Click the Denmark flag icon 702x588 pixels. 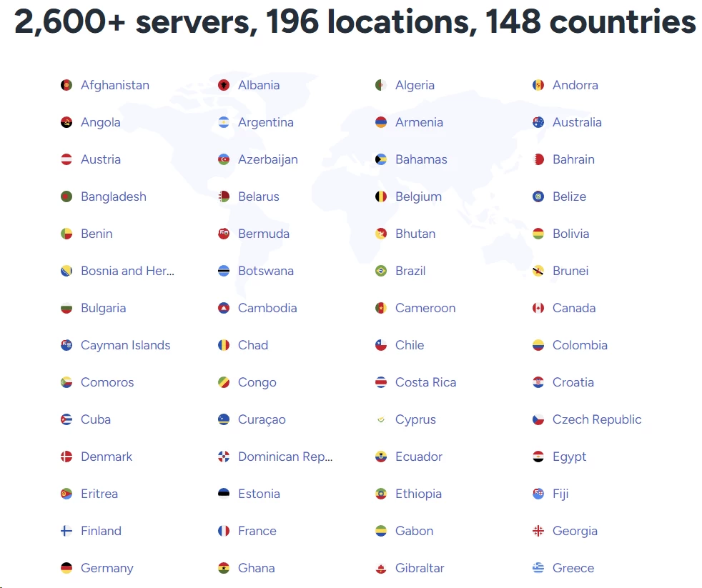(66, 457)
